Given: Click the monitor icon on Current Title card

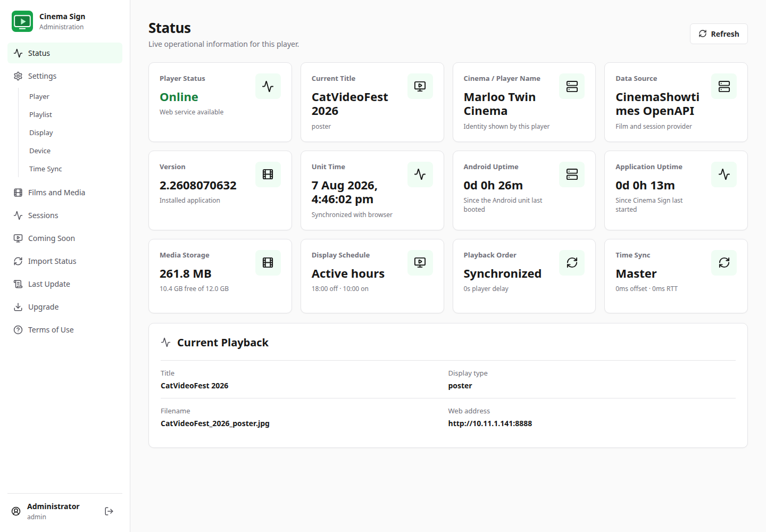Looking at the screenshot, I should coord(420,86).
